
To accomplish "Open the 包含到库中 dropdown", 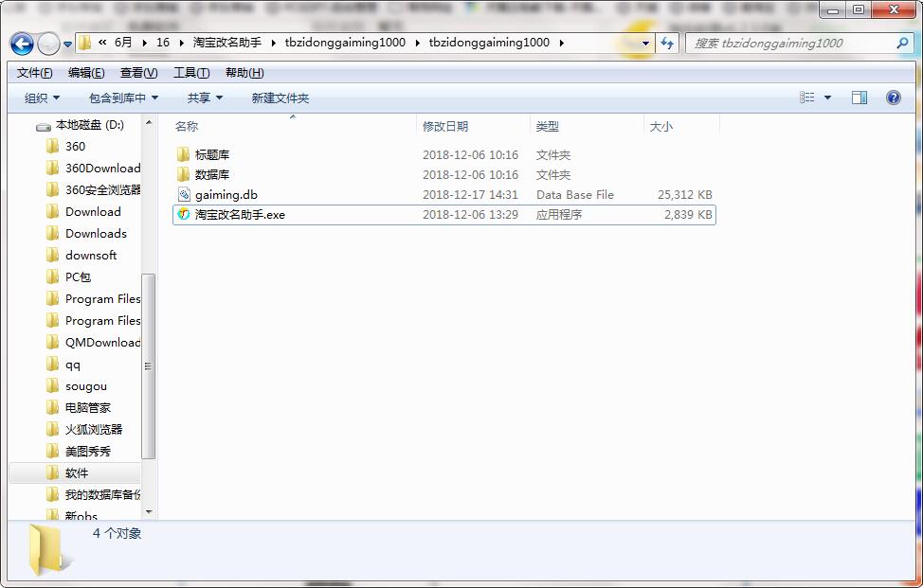I will (x=123, y=98).
